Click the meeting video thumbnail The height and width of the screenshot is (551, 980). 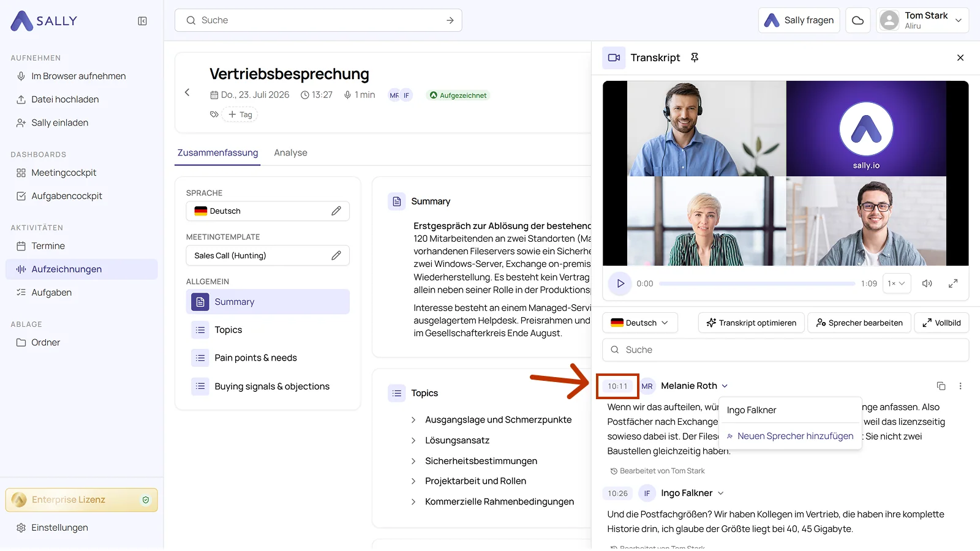pos(785,173)
